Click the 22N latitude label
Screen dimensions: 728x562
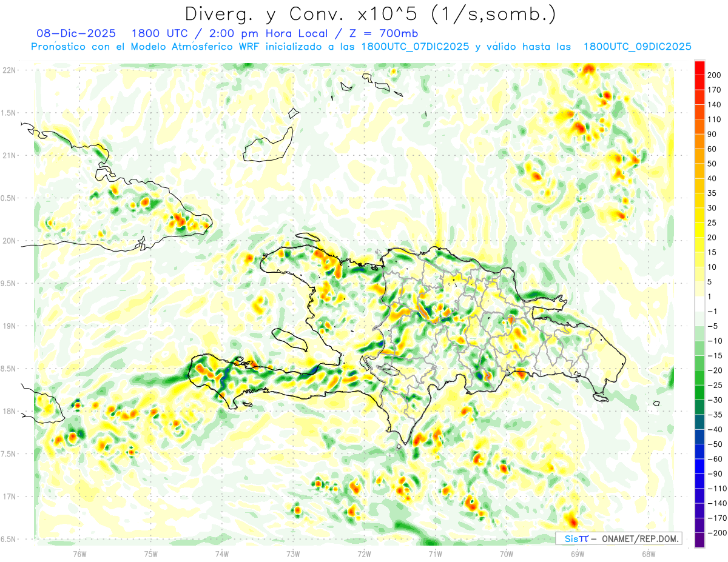point(8,70)
